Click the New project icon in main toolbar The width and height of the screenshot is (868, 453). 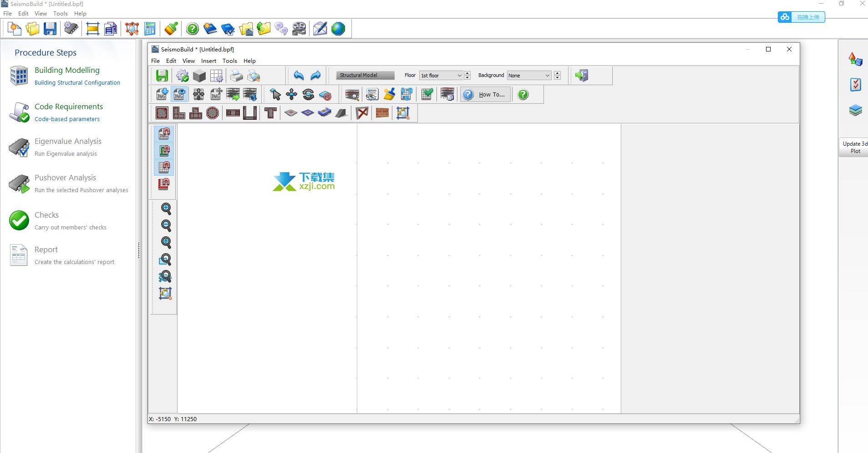coord(15,29)
